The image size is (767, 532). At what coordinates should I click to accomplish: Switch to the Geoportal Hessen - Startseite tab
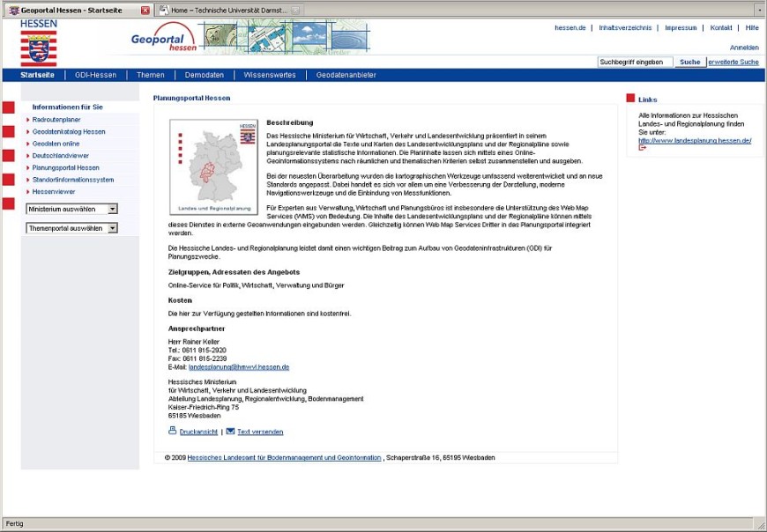78,11
